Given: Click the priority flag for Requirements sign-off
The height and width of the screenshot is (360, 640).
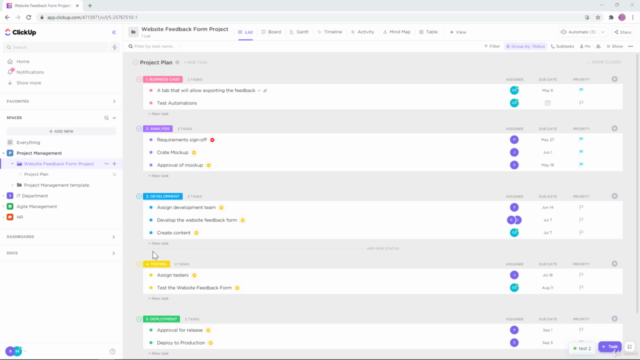Looking at the screenshot, I should 581,140.
